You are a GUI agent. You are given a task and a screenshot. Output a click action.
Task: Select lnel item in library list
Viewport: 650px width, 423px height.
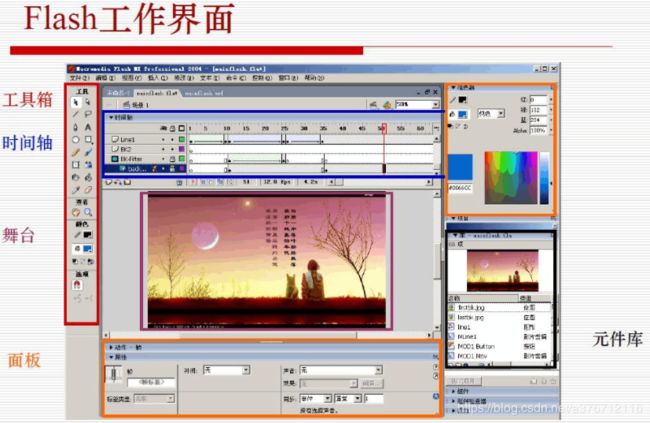(x=464, y=327)
